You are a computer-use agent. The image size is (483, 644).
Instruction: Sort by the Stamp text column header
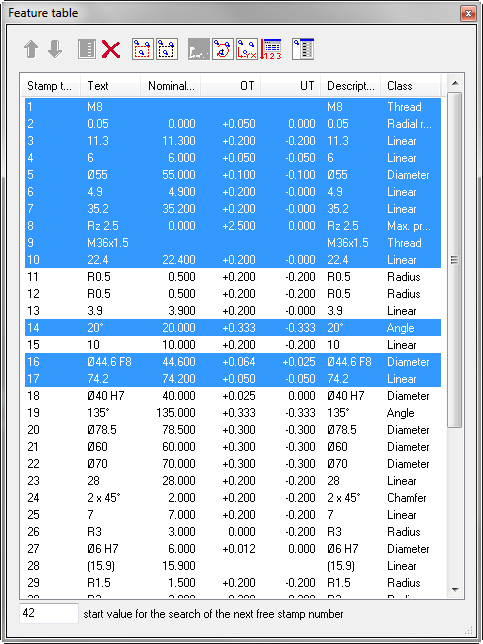pos(50,86)
